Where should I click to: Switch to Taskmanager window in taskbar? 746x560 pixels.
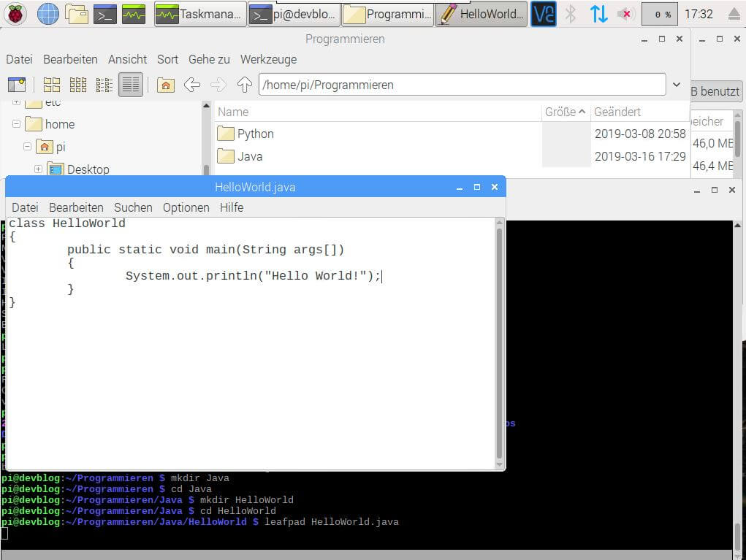pos(199,14)
